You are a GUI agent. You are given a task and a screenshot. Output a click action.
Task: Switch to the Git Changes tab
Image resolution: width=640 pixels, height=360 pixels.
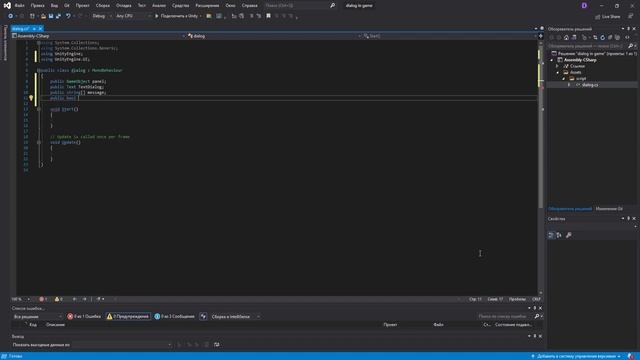pos(609,209)
